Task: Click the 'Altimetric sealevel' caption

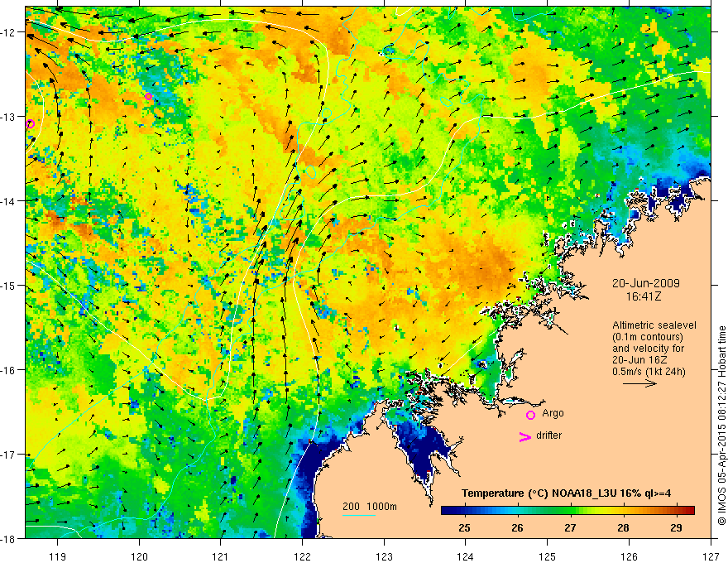Action: point(654,325)
